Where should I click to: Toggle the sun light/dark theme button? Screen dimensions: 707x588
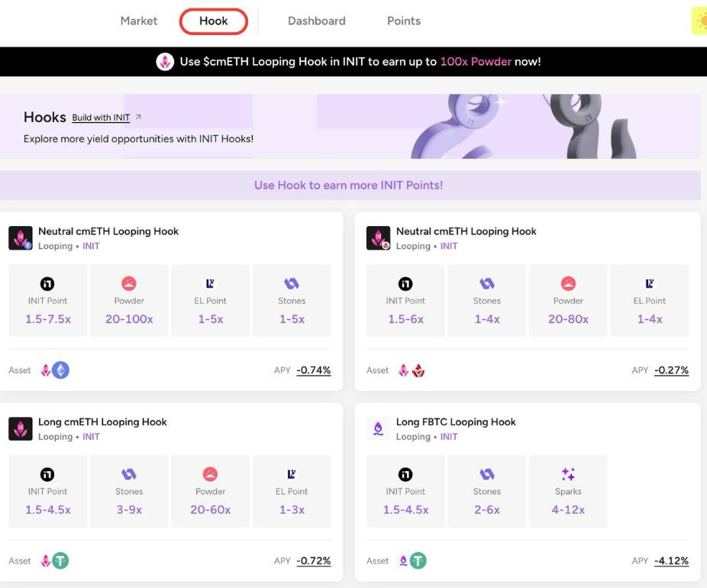click(699, 21)
